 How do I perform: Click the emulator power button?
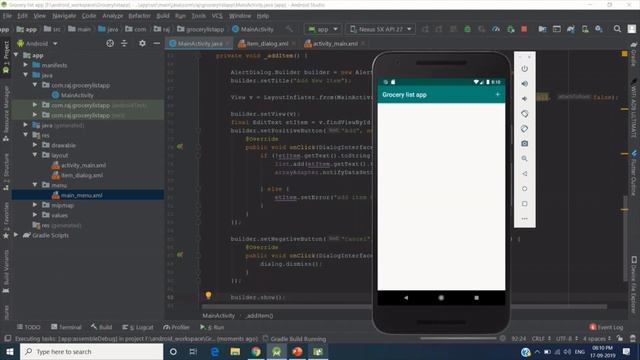[524, 69]
